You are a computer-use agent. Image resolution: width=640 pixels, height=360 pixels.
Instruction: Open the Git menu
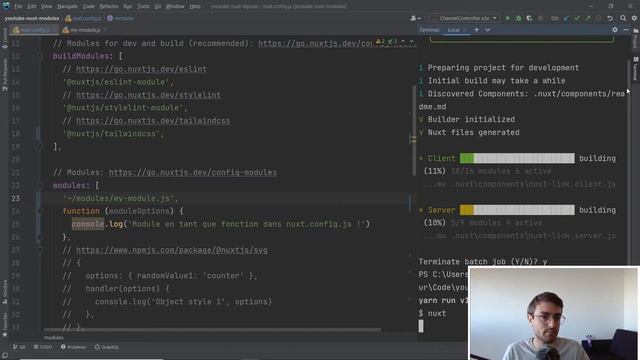coord(158,6)
